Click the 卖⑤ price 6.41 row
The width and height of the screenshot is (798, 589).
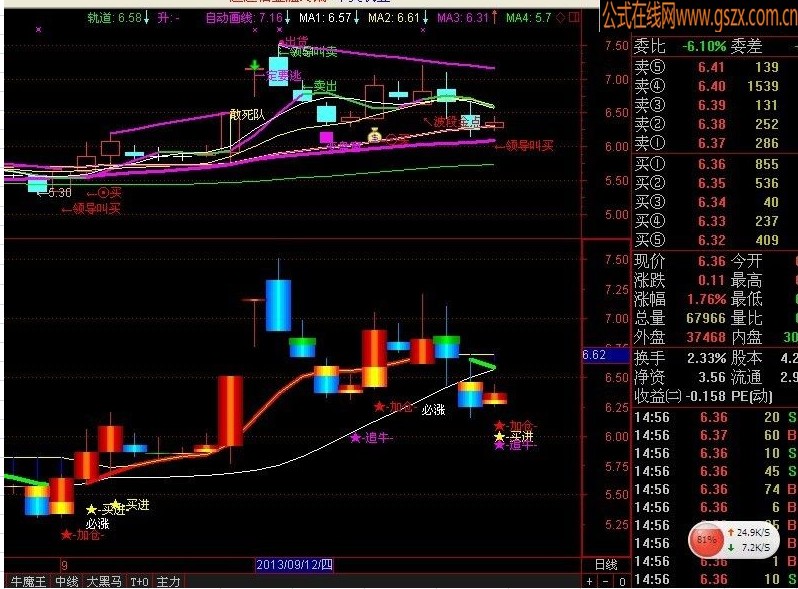tap(707, 67)
